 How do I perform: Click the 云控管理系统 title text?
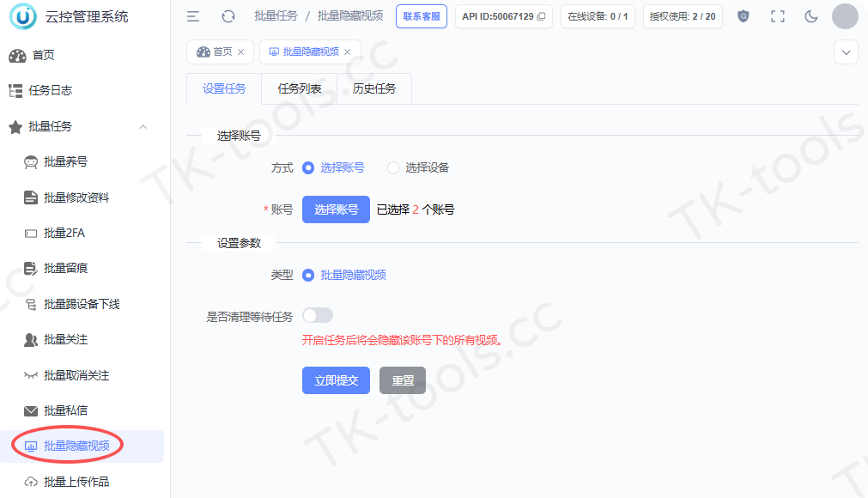[x=87, y=16]
